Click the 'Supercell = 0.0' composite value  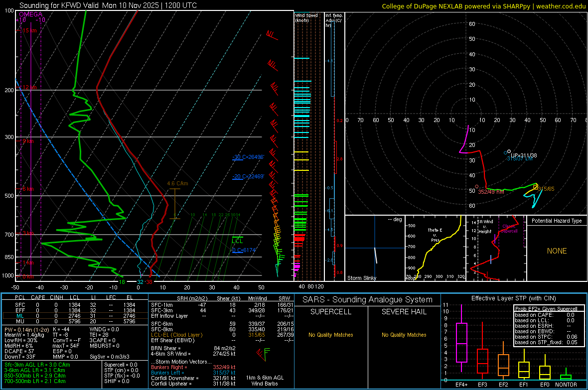pyautogui.click(x=121, y=365)
